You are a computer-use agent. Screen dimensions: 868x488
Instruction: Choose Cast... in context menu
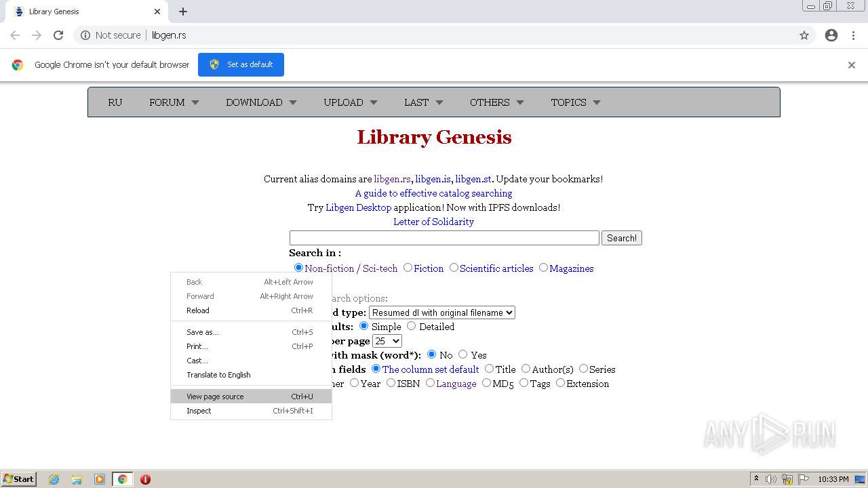(x=251, y=361)
